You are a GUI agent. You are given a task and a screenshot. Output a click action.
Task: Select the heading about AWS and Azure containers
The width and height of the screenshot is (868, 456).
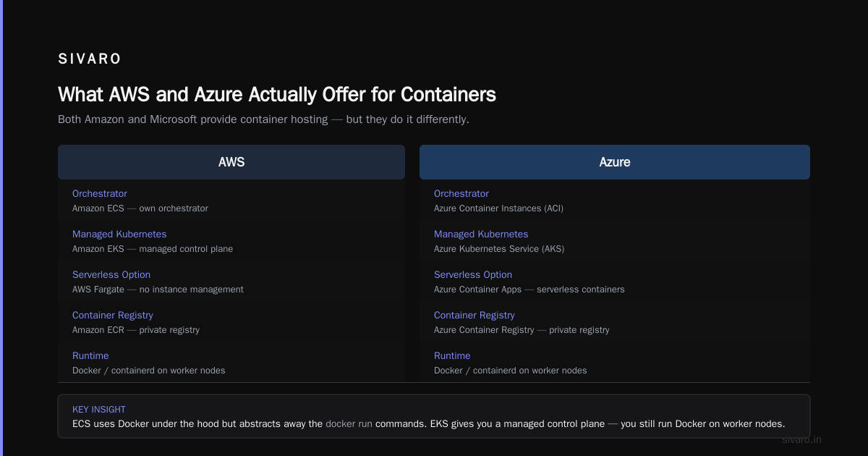tap(277, 95)
